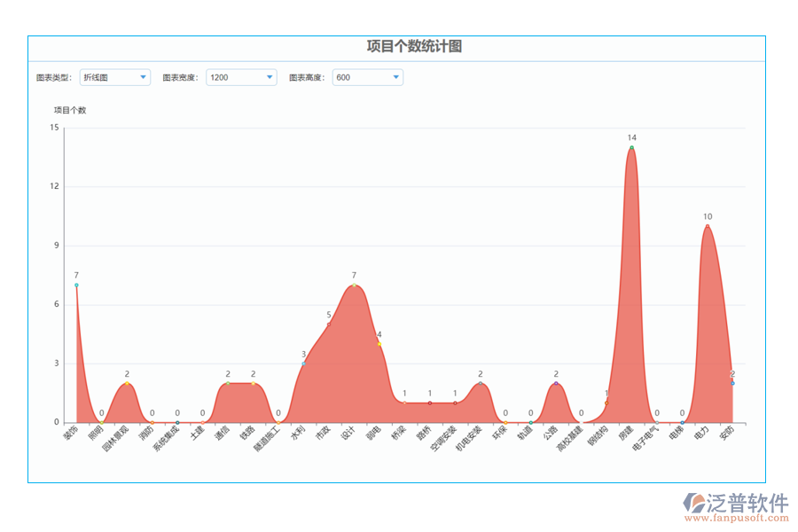Select the 设计 data point labeled 7
This screenshot has height=532, width=798.
pos(354,286)
